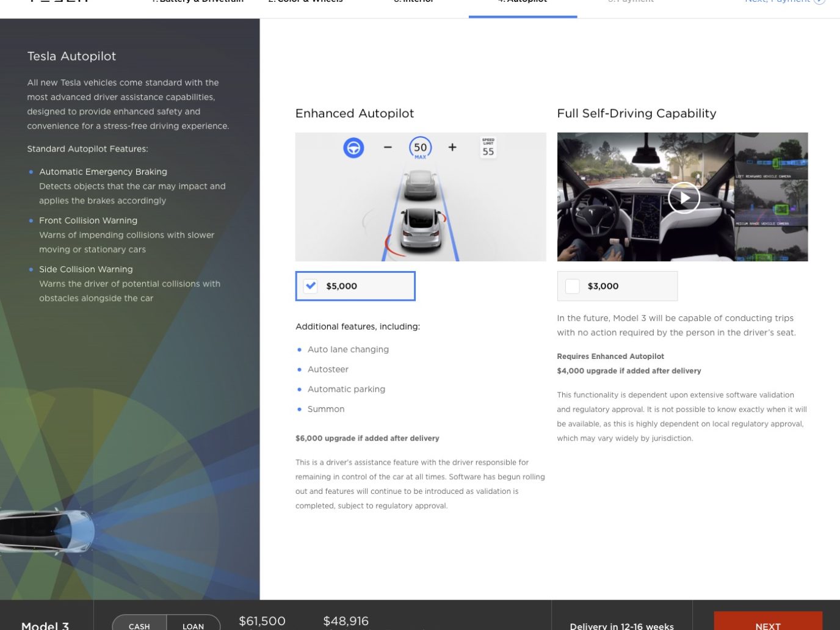840x630 pixels.
Task: Click the $61,500 price in bottom bar
Action: point(262,621)
